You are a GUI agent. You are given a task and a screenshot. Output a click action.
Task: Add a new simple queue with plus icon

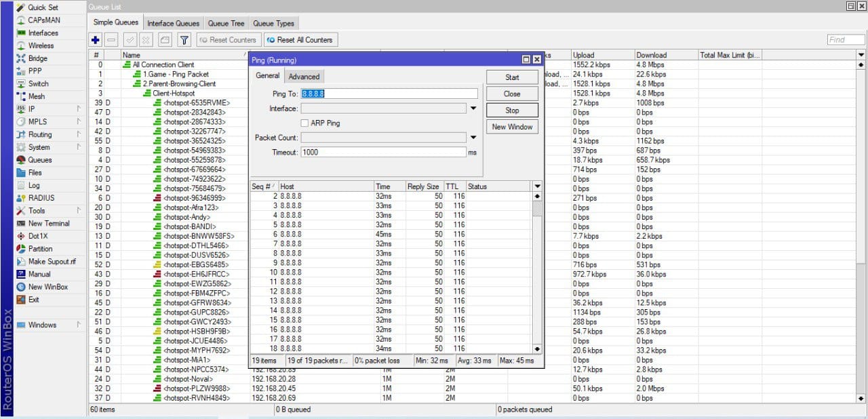[96, 40]
